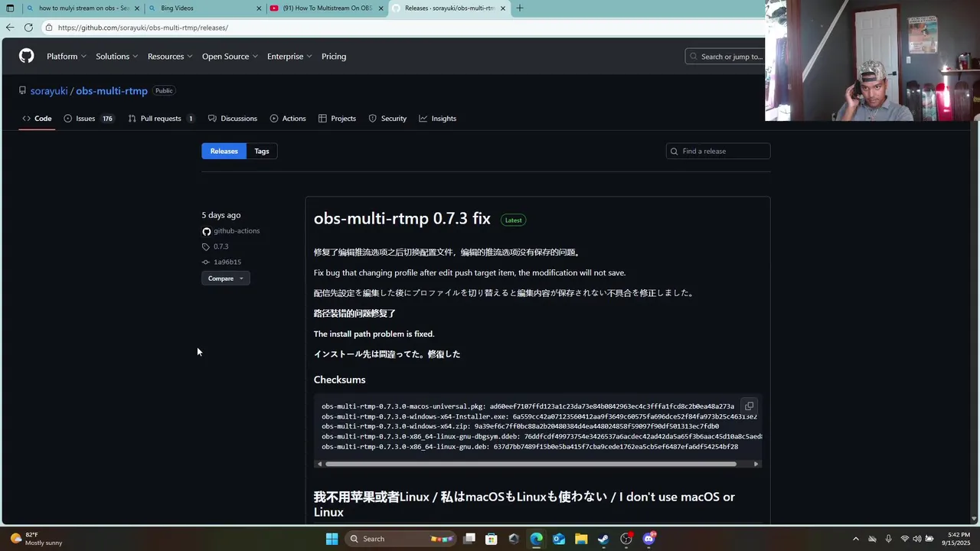The height and width of the screenshot is (551, 980).
Task: Expand the Resources menu
Action: 170,57
